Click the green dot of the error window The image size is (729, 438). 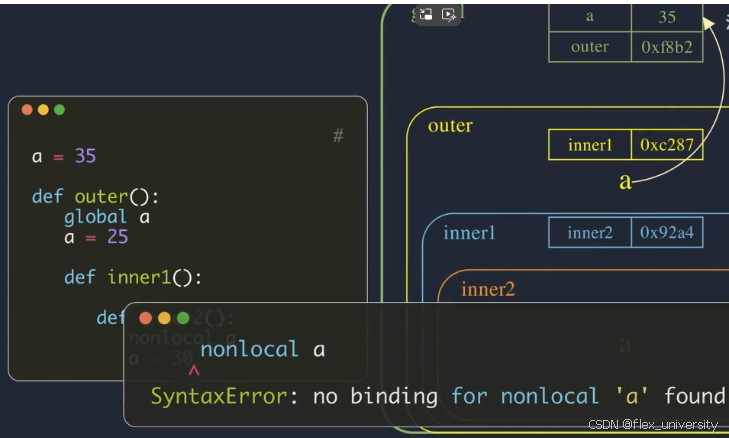[x=183, y=318]
